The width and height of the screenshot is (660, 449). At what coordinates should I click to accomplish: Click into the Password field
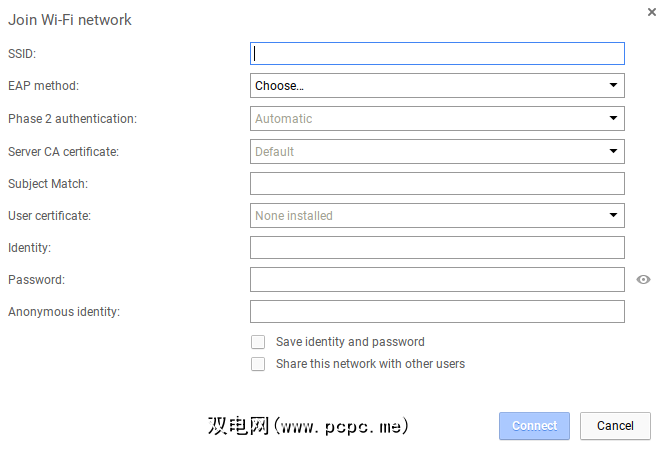pos(436,280)
